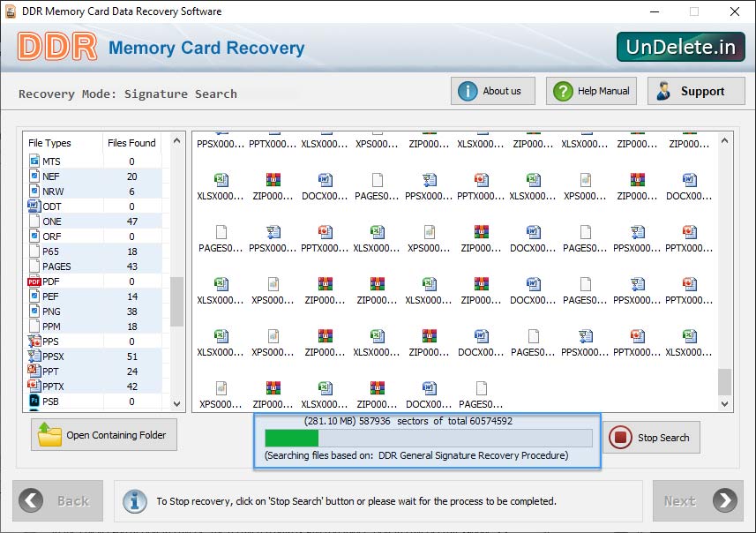The width and height of the screenshot is (756, 533).
Task: Open the Help Manual
Action: coord(591,91)
